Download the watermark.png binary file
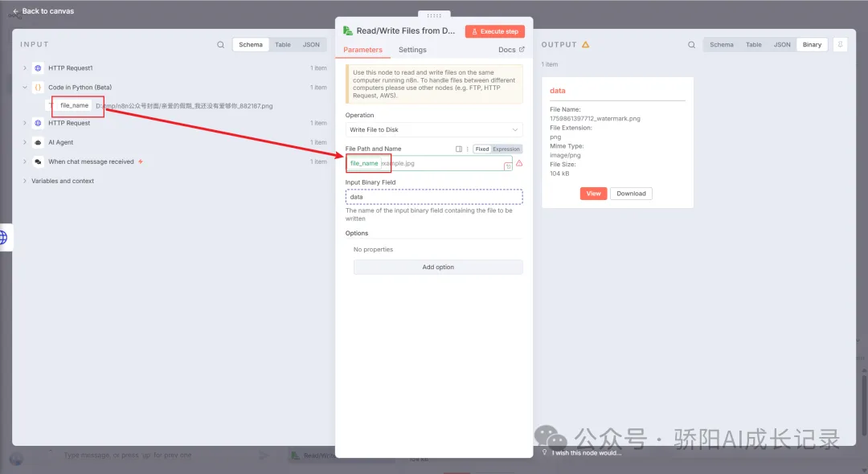 point(631,194)
